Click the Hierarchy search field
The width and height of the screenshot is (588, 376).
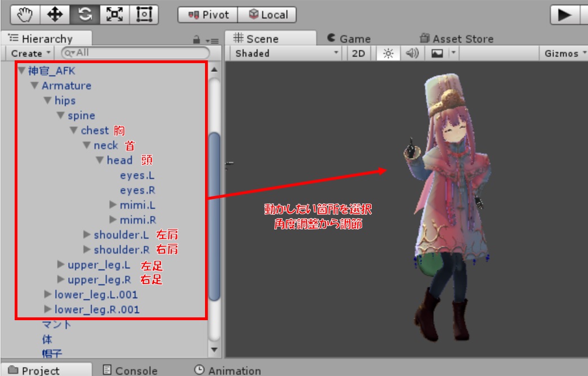[x=135, y=53]
